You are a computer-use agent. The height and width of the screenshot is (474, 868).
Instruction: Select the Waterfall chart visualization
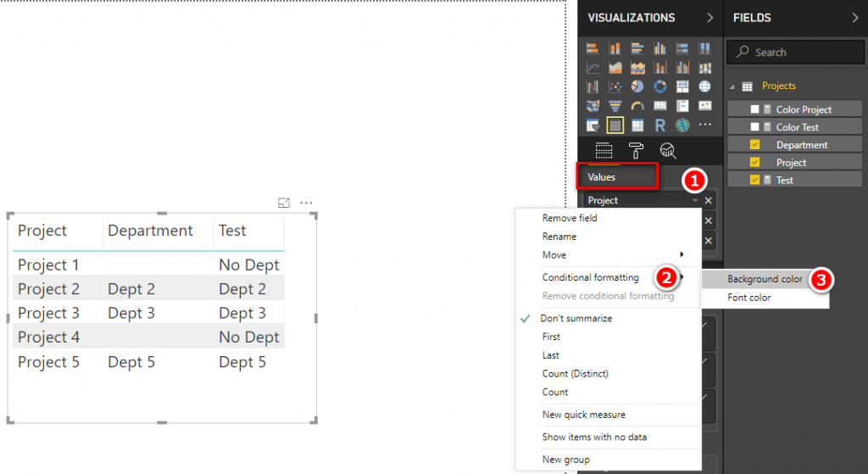[x=593, y=86]
